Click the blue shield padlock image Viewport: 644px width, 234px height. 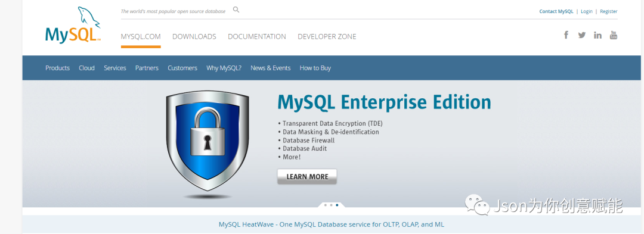208,141
